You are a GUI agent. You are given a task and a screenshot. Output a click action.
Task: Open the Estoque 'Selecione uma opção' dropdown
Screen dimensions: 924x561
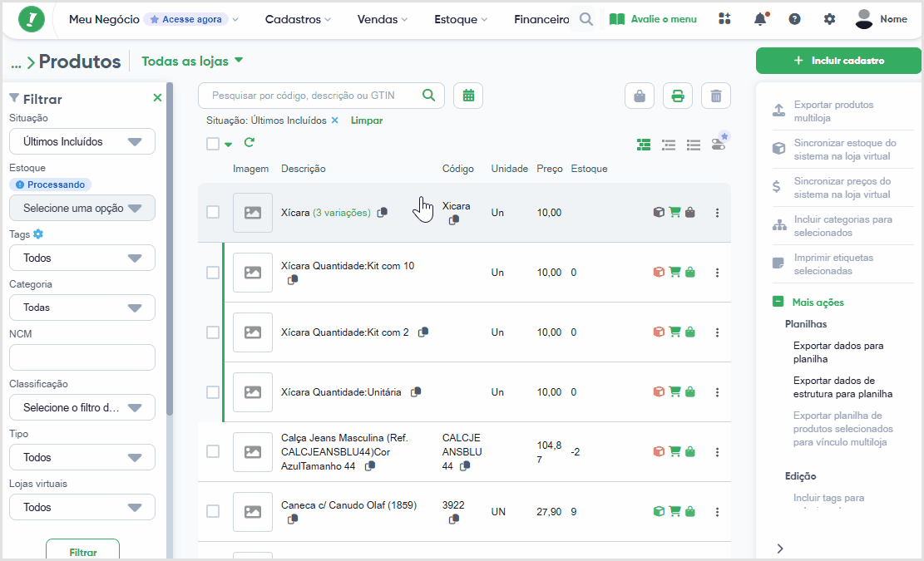pyautogui.click(x=82, y=208)
